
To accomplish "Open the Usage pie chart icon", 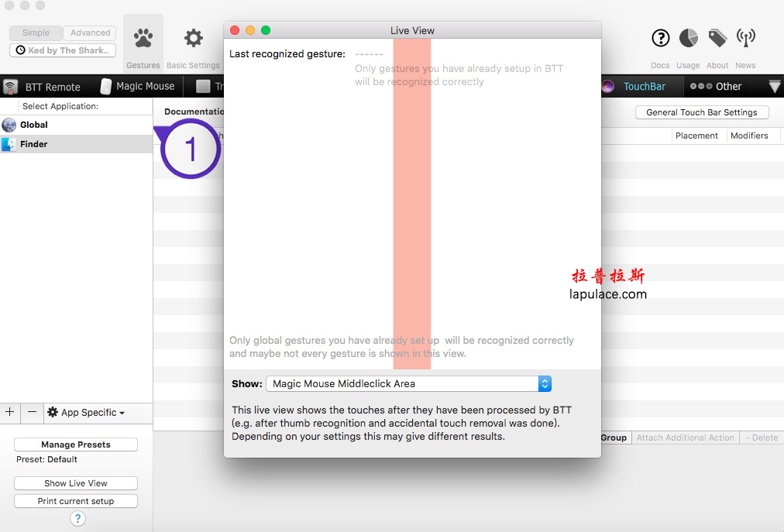I will point(689,38).
